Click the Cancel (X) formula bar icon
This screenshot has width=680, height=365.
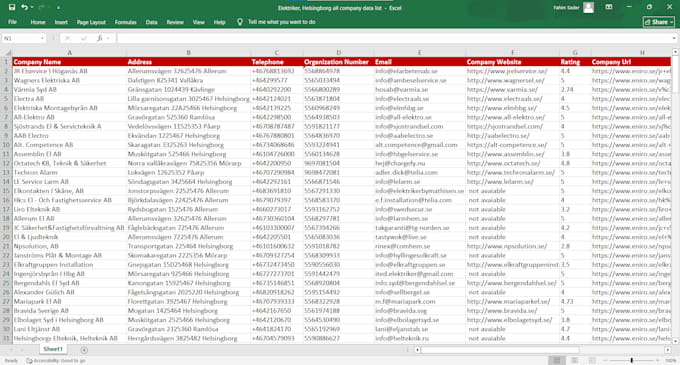[x=68, y=38]
